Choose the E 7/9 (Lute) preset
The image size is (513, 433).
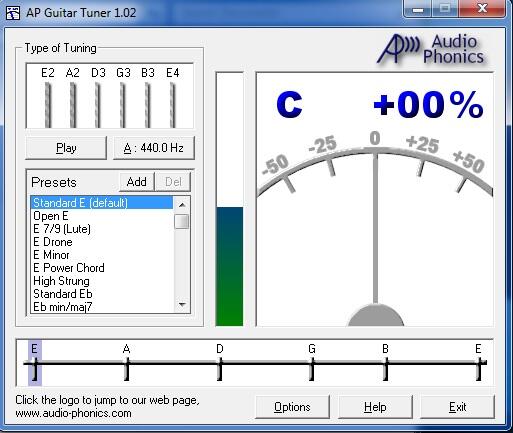coord(102,229)
